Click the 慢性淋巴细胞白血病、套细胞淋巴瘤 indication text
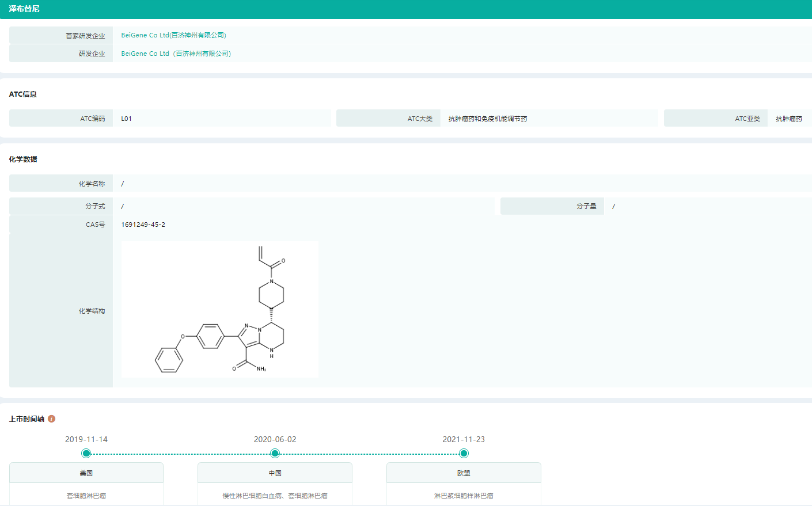The image size is (812, 506). point(275,496)
